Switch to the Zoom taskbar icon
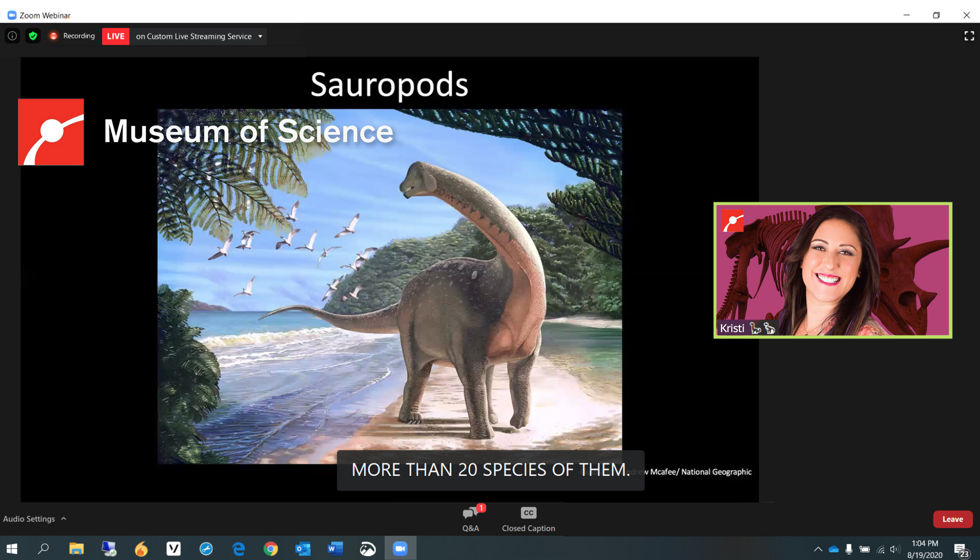This screenshot has height=560, width=980. click(400, 549)
